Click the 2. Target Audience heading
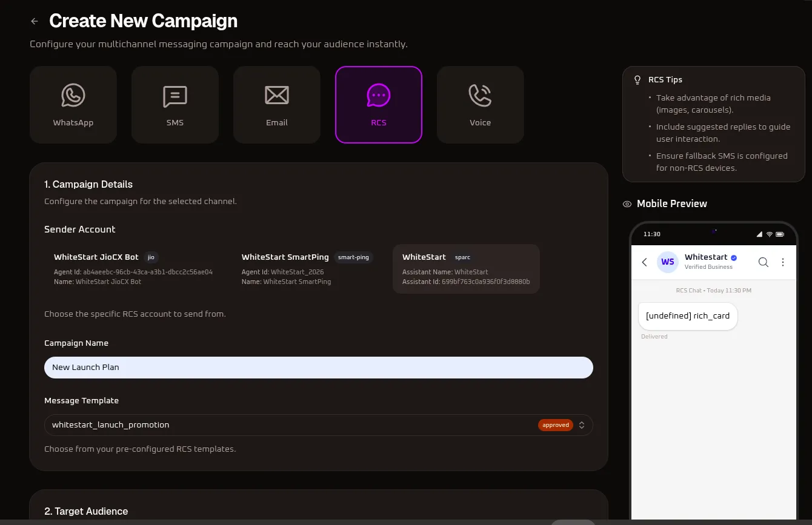The image size is (812, 525). pyautogui.click(x=86, y=512)
